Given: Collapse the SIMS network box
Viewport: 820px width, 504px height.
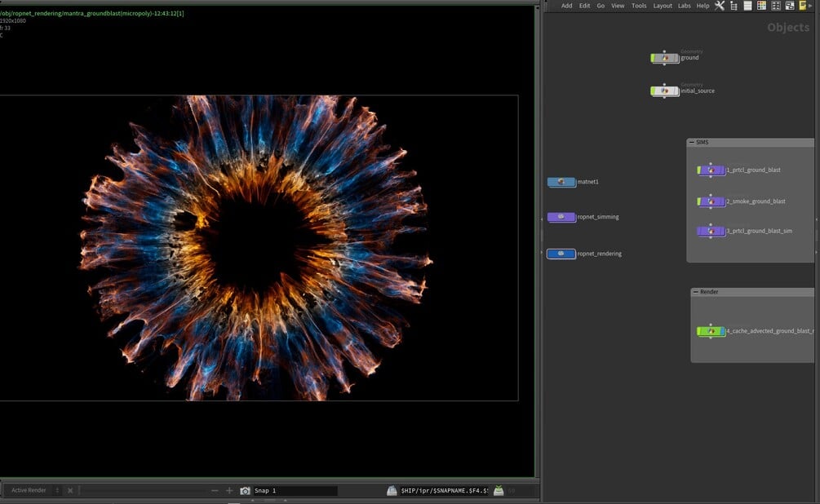Looking at the screenshot, I should [691, 142].
